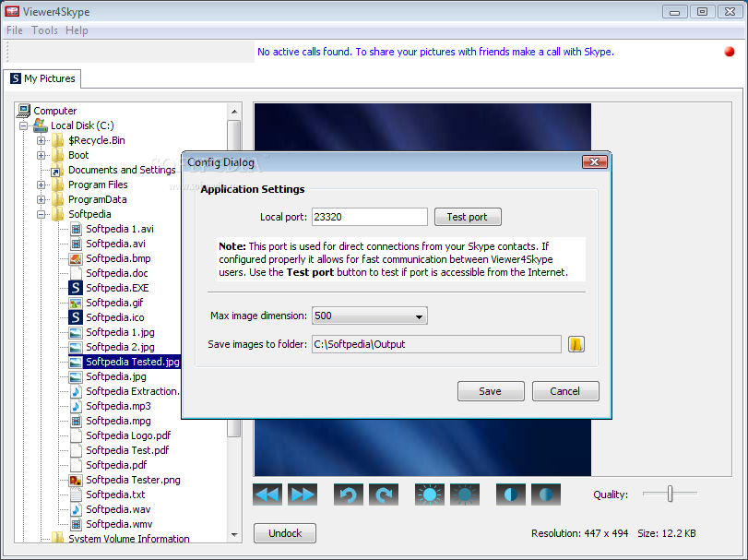748x560 pixels.
Task: Go to previous picture with rewind arrows
Action: pyautogui.click(x=267, y=494)
